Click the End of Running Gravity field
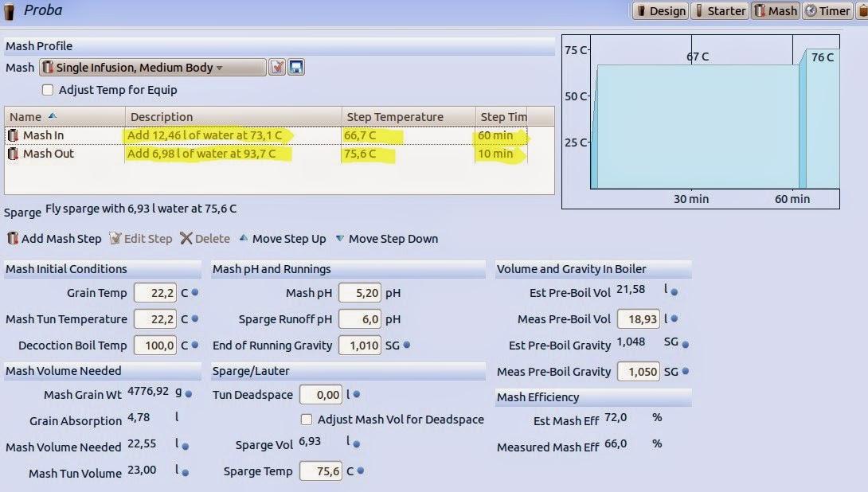 [360, 346]
